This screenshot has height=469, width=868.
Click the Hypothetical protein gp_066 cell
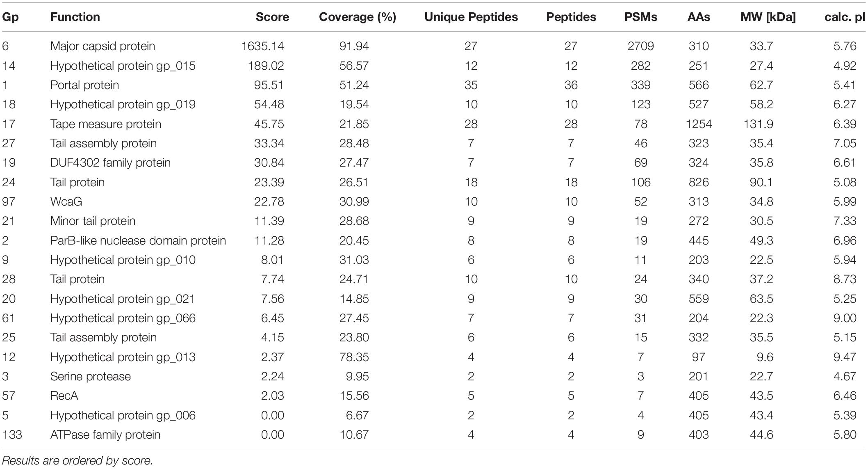pos(123,318)
